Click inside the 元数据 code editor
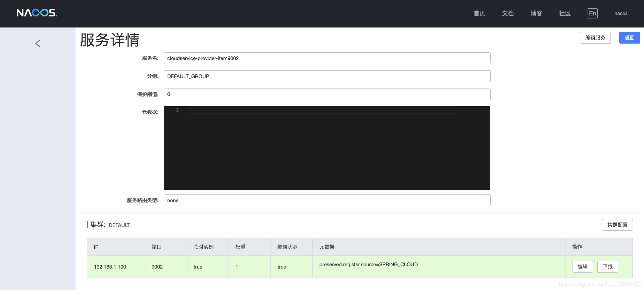Screen dimensions: 644x290 327,148
